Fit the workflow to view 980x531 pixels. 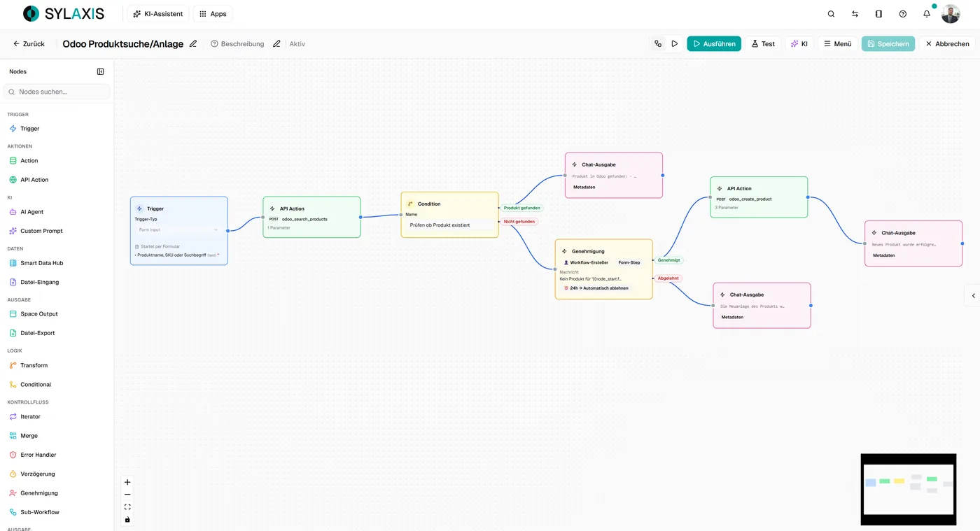point(127,507)
